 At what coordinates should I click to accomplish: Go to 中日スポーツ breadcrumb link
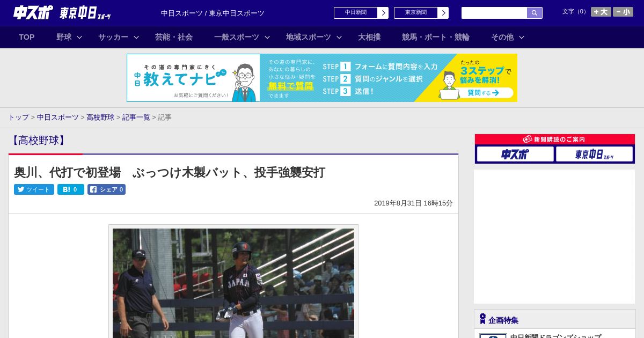(x=58, y=117)
